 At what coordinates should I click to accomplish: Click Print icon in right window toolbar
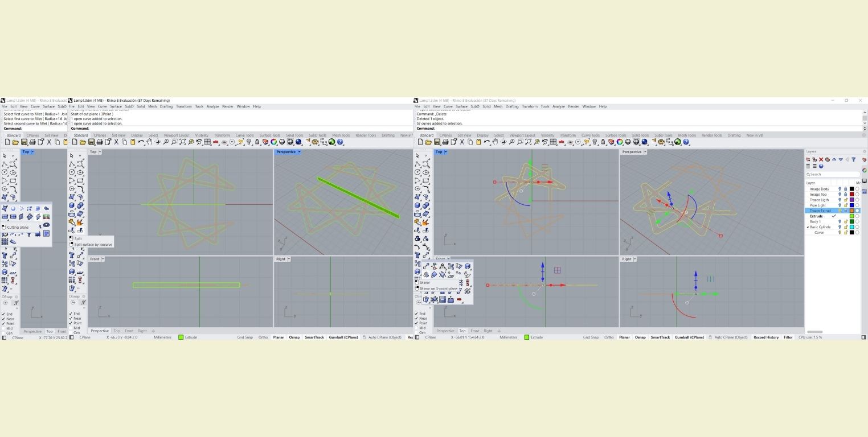pyautogui.click(x=445, y=142)
